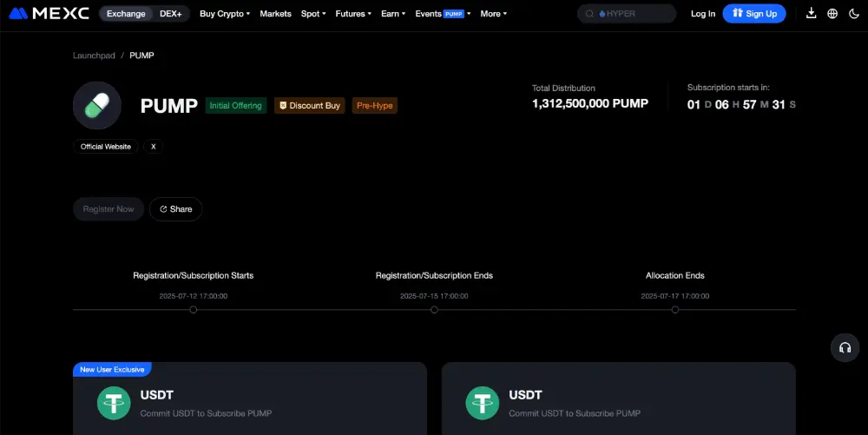This screenshot has width=868, height=435.
Task: Click the Registration/Subscription Ends timeline marker
Action: point(434,310)
